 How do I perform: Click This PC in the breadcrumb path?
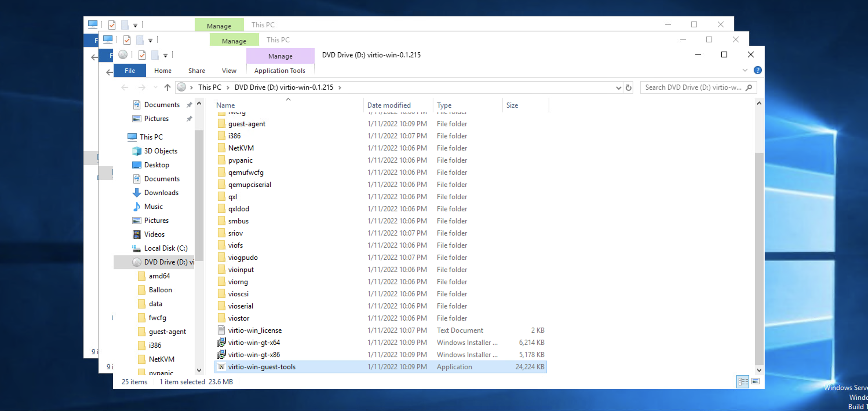click(209, 87)
